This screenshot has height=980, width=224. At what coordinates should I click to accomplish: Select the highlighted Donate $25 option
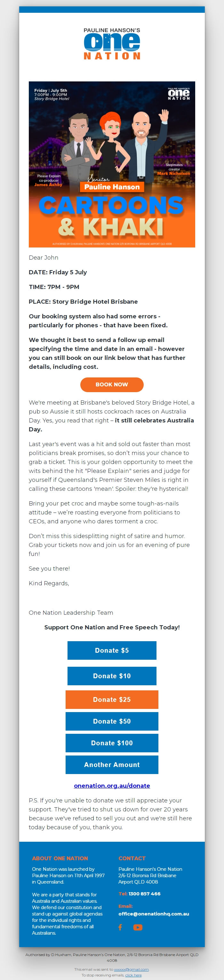(112, 700)
